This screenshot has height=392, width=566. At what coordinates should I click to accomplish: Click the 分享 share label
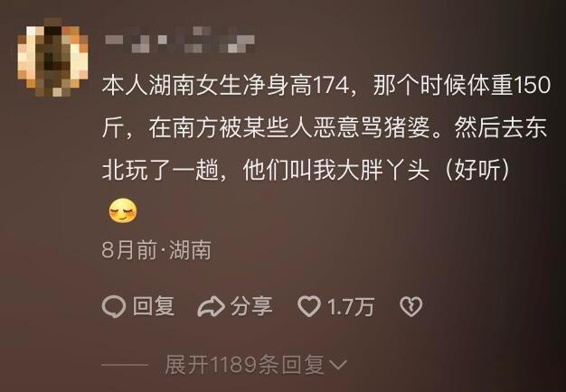251,306
